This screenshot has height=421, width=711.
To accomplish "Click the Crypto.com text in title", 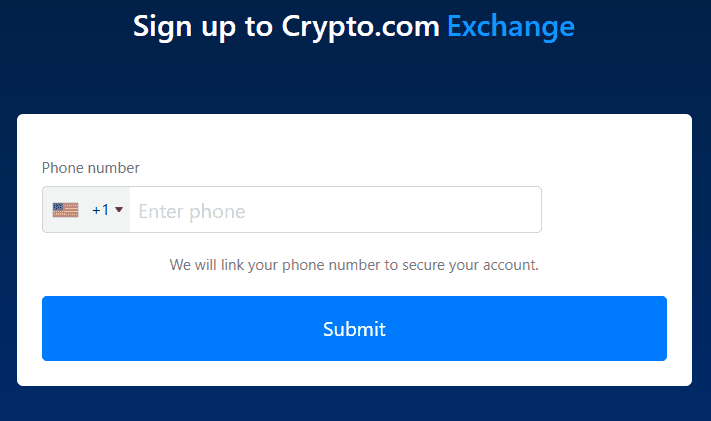I will [360, 27].
